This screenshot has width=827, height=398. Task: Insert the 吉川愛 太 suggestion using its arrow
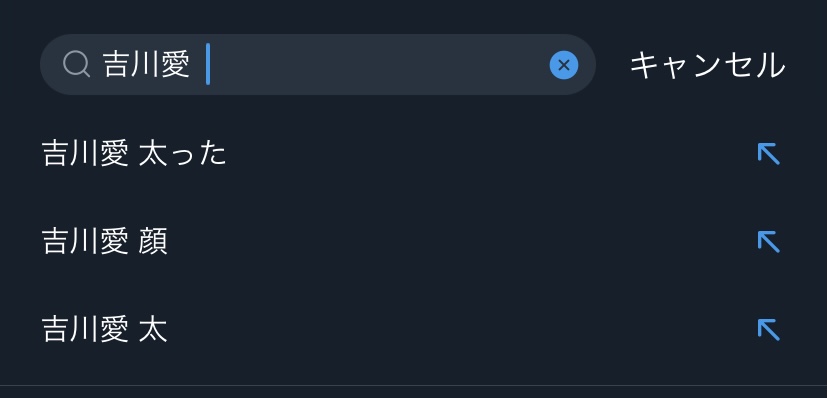768,330
